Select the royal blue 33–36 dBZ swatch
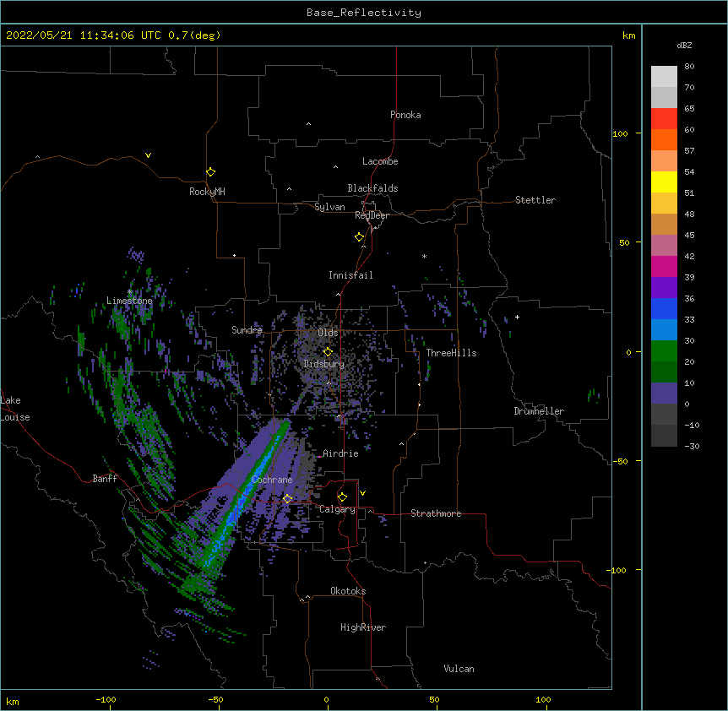728x711 pixels. (x=664, y=308)
